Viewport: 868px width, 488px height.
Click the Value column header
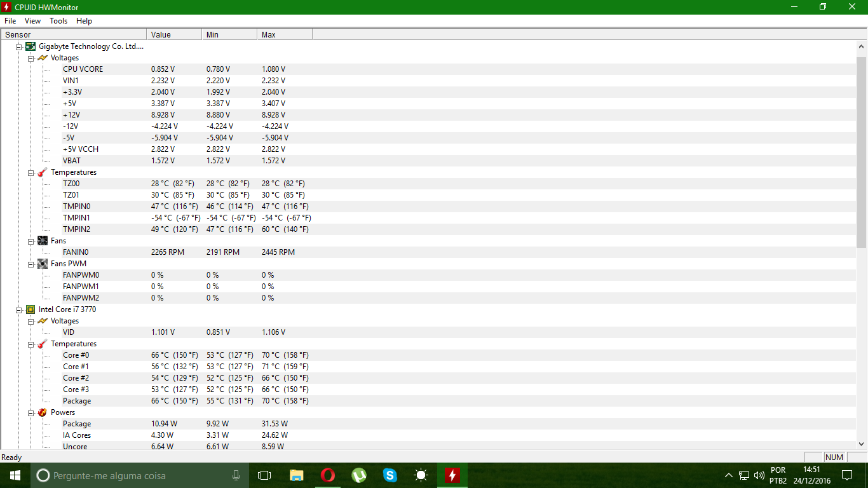coord(174,35)
